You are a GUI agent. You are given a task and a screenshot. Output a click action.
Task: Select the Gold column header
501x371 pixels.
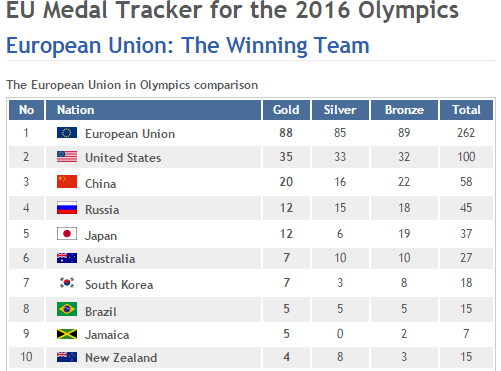[x=286, y=110]
